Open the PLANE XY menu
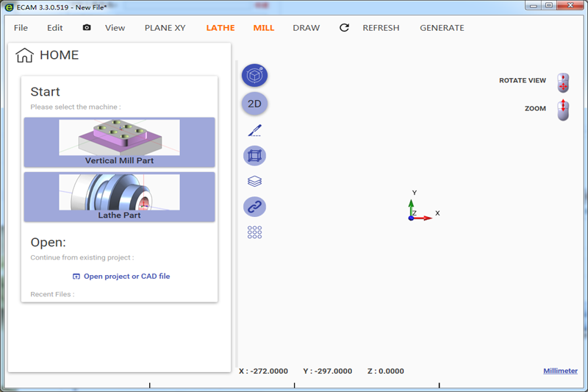This screenshot has width=588, height=392. tap(165, 28)
